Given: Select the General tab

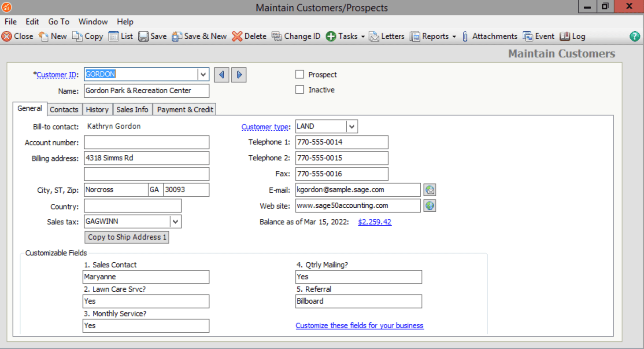Looking at the screenshot, I should [30, 108].
